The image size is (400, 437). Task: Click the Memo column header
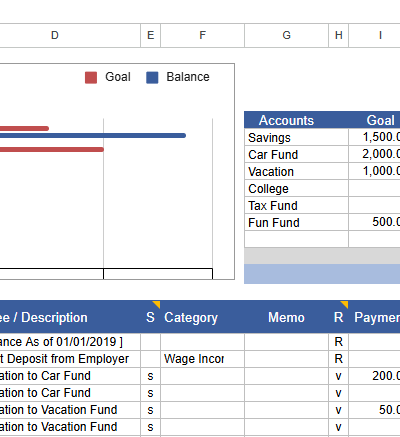286,317
